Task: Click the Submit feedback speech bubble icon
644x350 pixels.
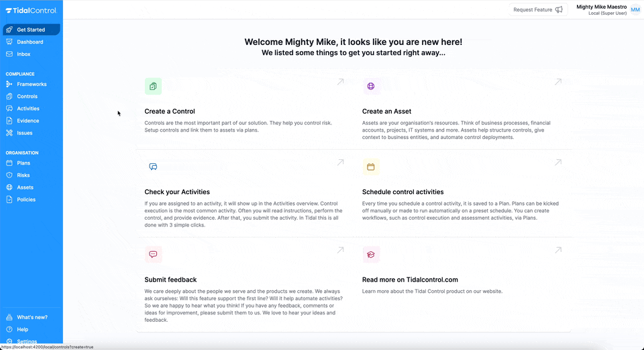Action: coord(153,255)
